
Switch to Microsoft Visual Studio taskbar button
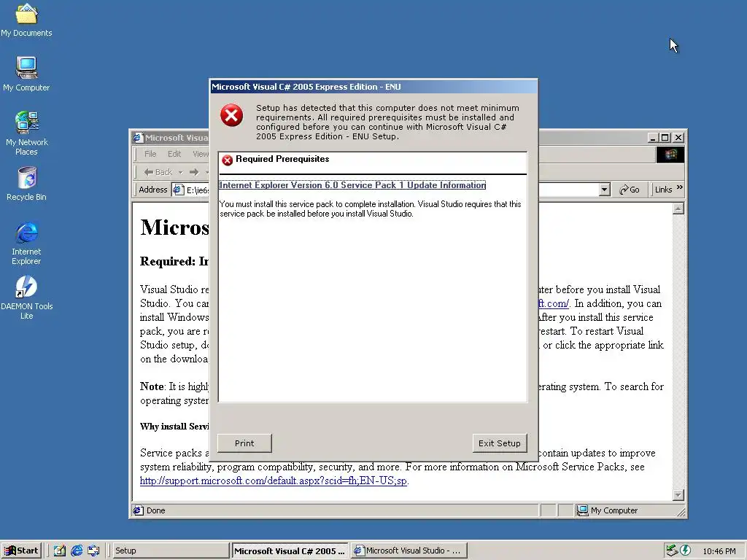409,551
